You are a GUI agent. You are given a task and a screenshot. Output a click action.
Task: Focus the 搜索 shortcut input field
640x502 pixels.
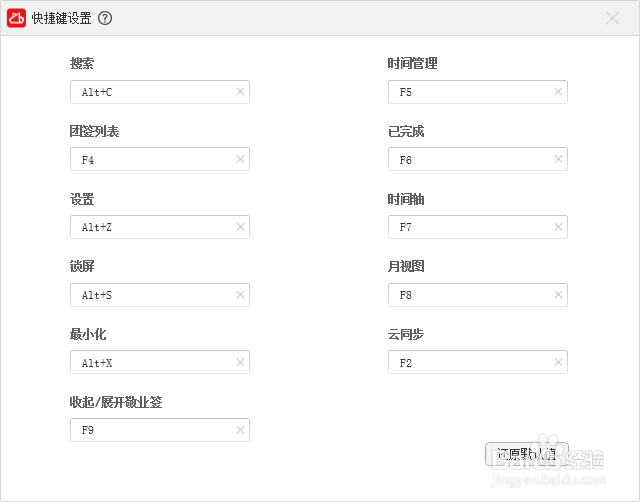click(150, 92)
